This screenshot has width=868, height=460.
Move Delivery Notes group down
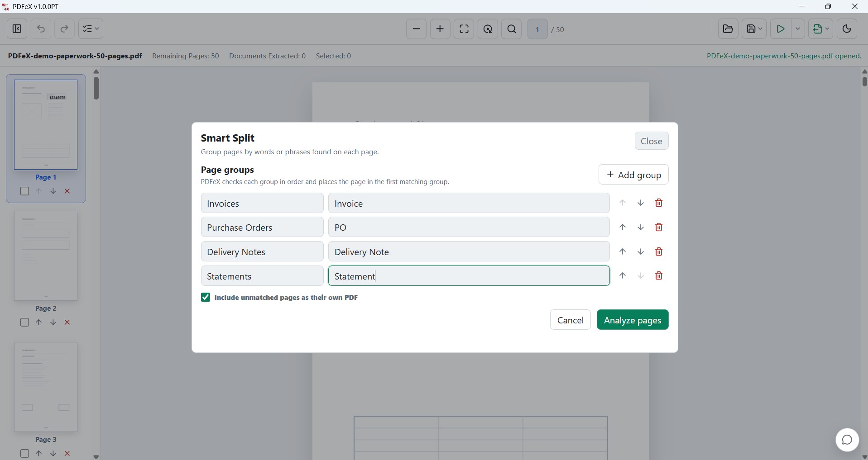641,251
